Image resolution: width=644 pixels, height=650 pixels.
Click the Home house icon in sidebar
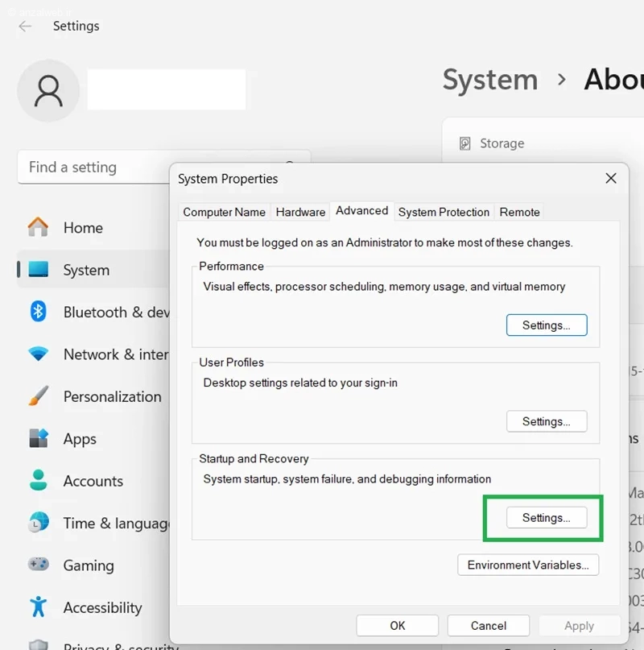point(38,227)
